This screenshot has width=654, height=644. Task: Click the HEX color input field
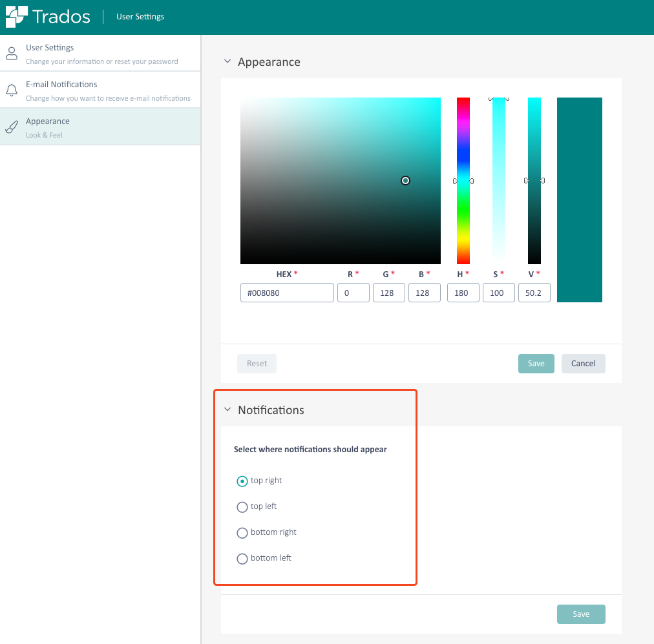(x=287, y=293)
